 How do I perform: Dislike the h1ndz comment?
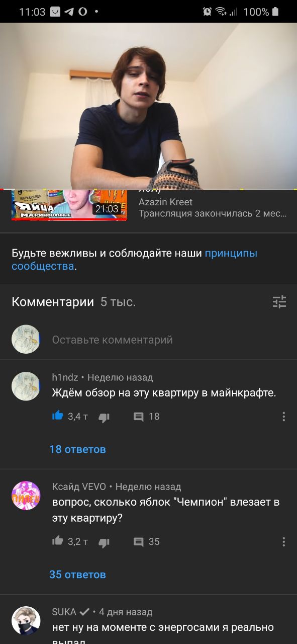[x=104, y=417]
